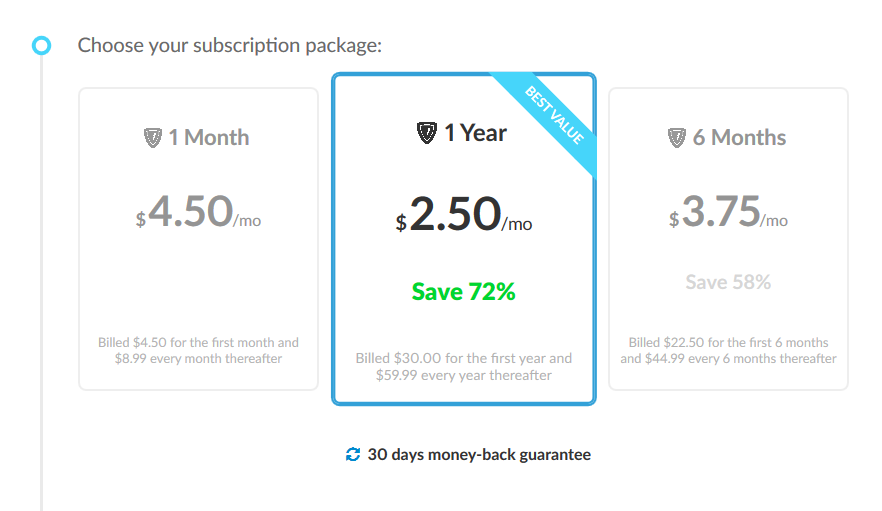Image resolution: width=882 pixels, height=511 pixels.
Task: Click the Choose your subscription package heading
Action: coord(230,46)
